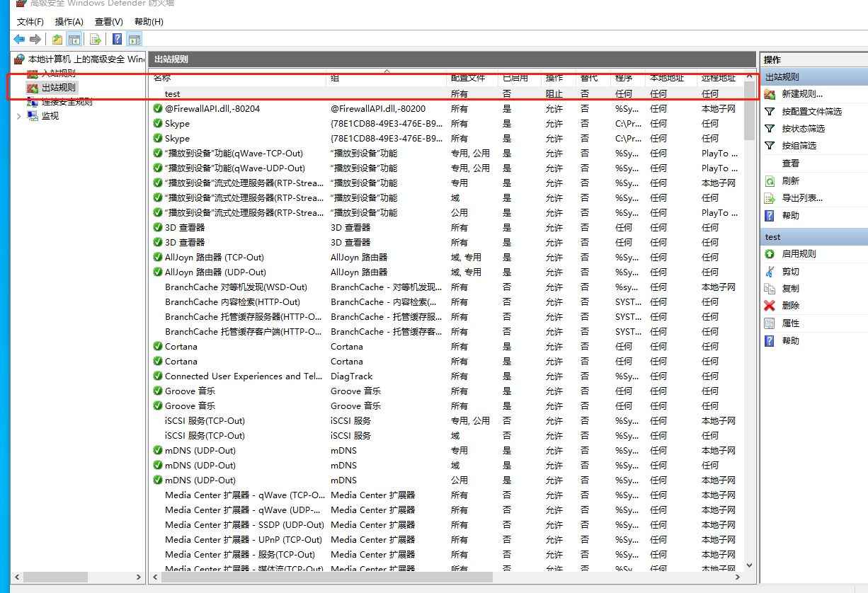This screenshot has width=868, height=593.
Task: Select "播放到设备"功能(qWave-UDP-Out) rule
Action: tap(447, 168)
